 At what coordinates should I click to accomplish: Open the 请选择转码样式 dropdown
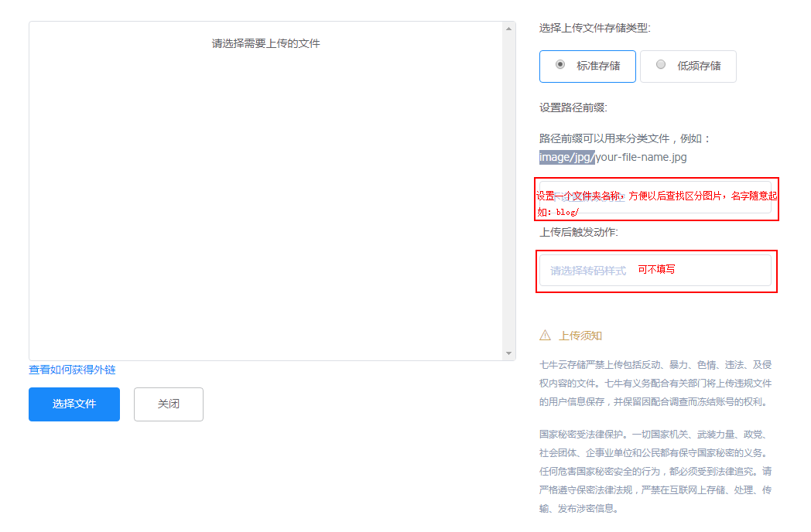click(x=655, y=271)
